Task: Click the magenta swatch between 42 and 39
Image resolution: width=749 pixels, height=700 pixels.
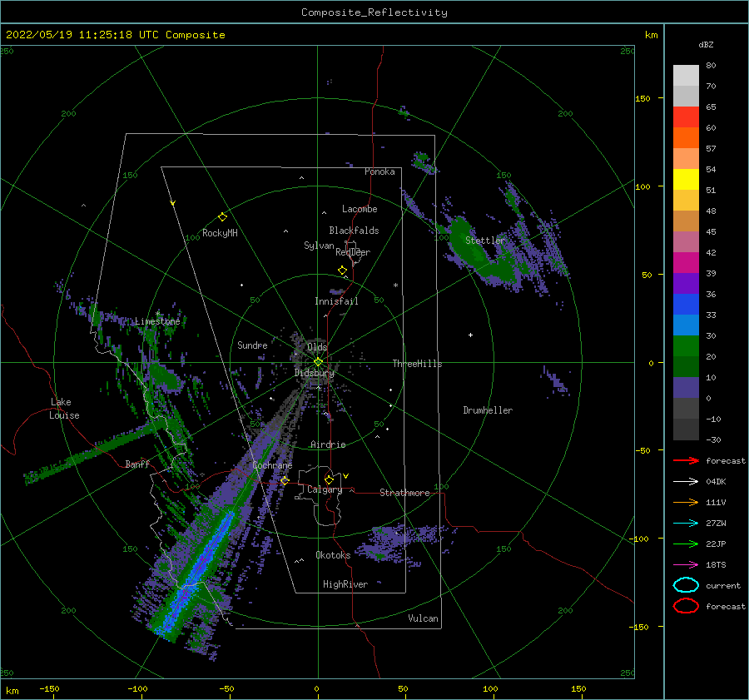Action: [x=686, y=263]
